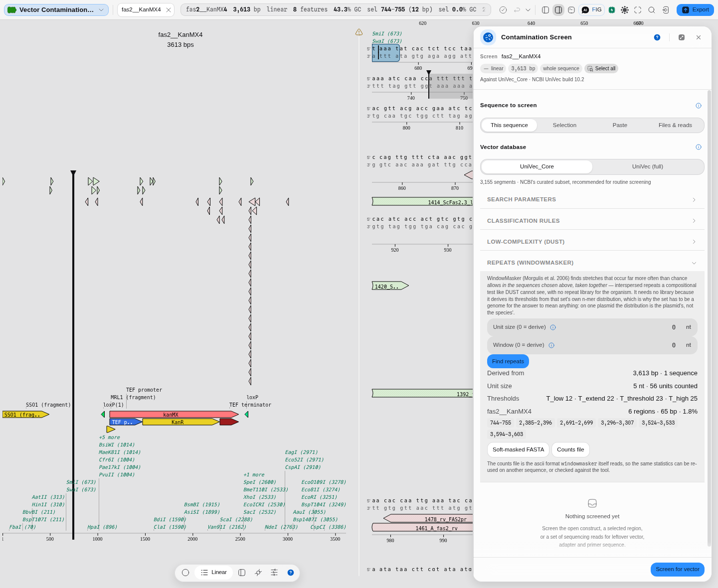This screenshot has height=588, width=718.
Task: Click the green chip icon in toolbar
Action: (x=612, y=10)
